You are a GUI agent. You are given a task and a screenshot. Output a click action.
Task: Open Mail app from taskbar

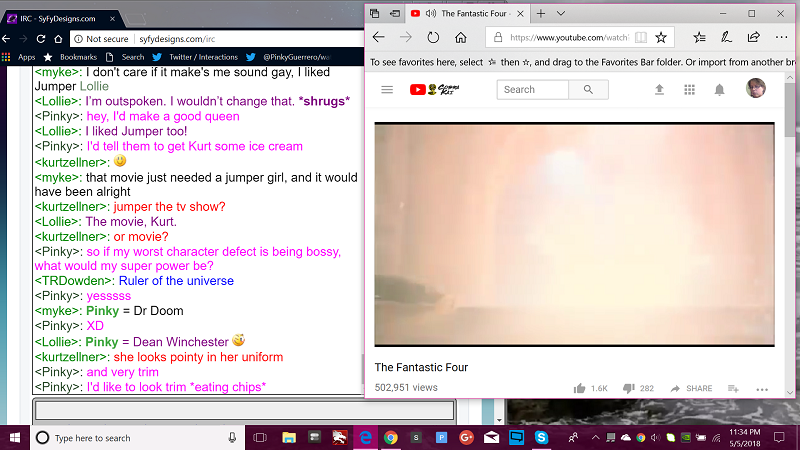(x=491, y=438)
